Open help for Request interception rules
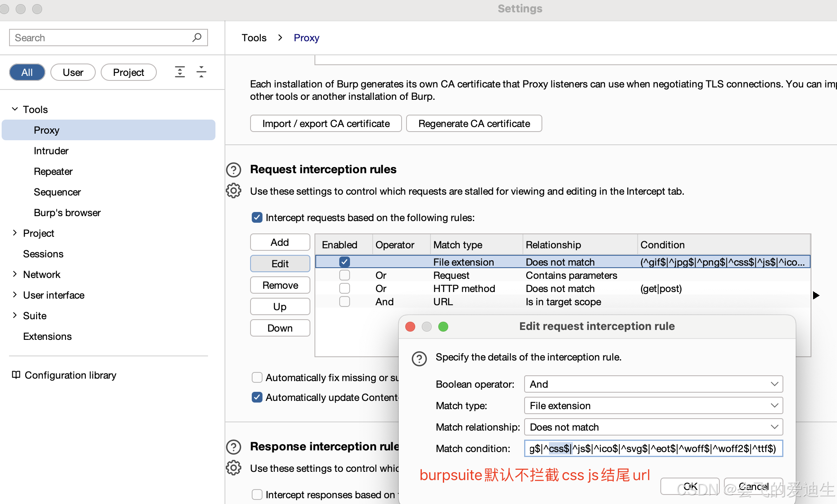Viewport: 837px width, 504px height. tap(234, 170)
